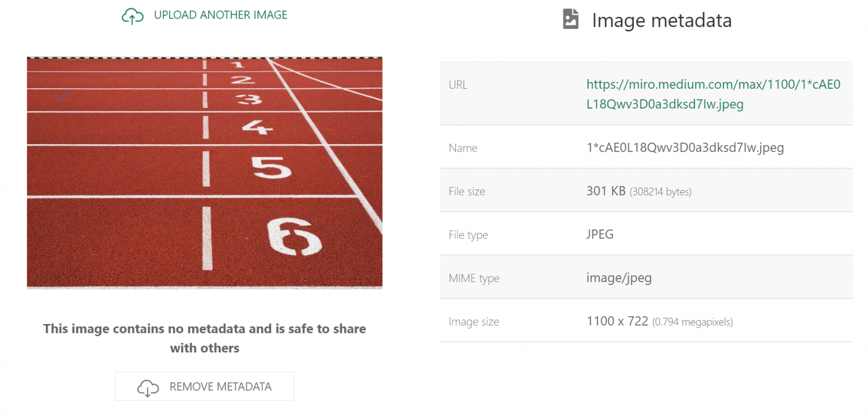This screenshot has height=419, width=868.
Task: Select the 1100 x 722 dimensions value
Action: click(x=616, y=321)
